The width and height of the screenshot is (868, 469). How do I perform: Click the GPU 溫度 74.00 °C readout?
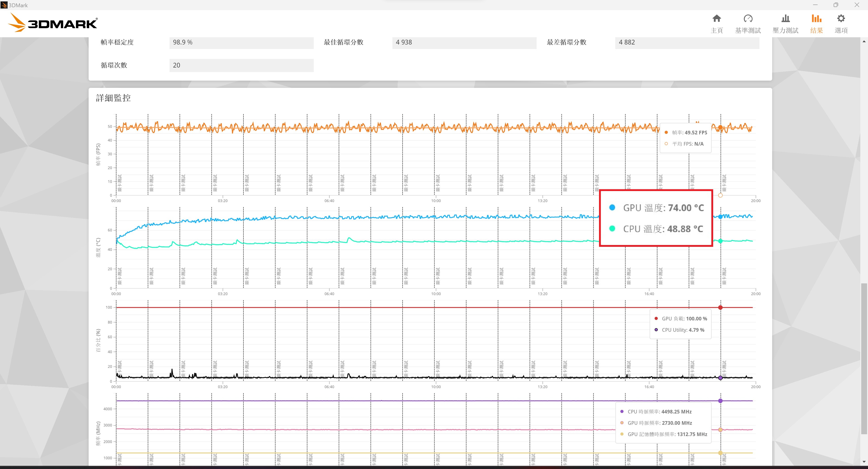(x=657, y=208)
